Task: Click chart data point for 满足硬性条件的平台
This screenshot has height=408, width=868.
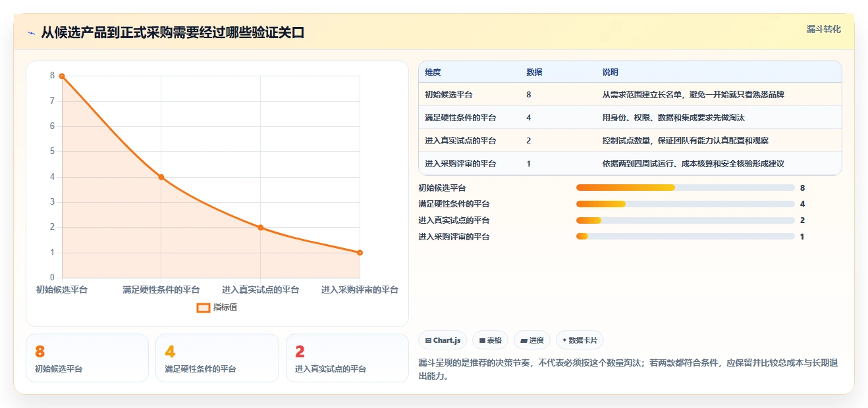Action: click(161, 177)
